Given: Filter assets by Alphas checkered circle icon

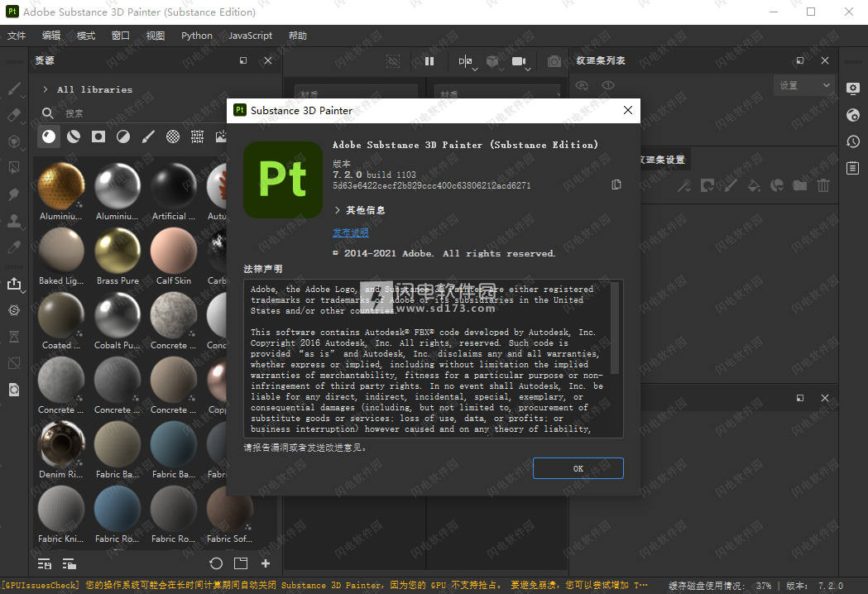Looking at the screenshot, I should (x=173, y=137).
